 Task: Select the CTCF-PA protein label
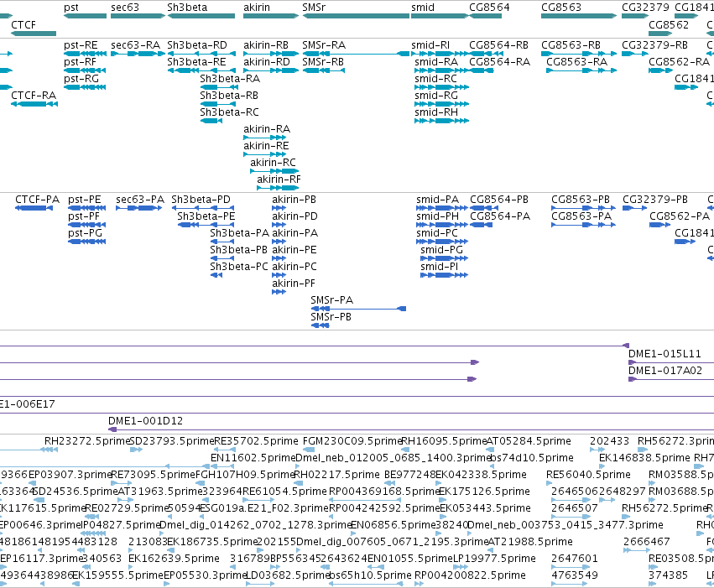[38, 200]
